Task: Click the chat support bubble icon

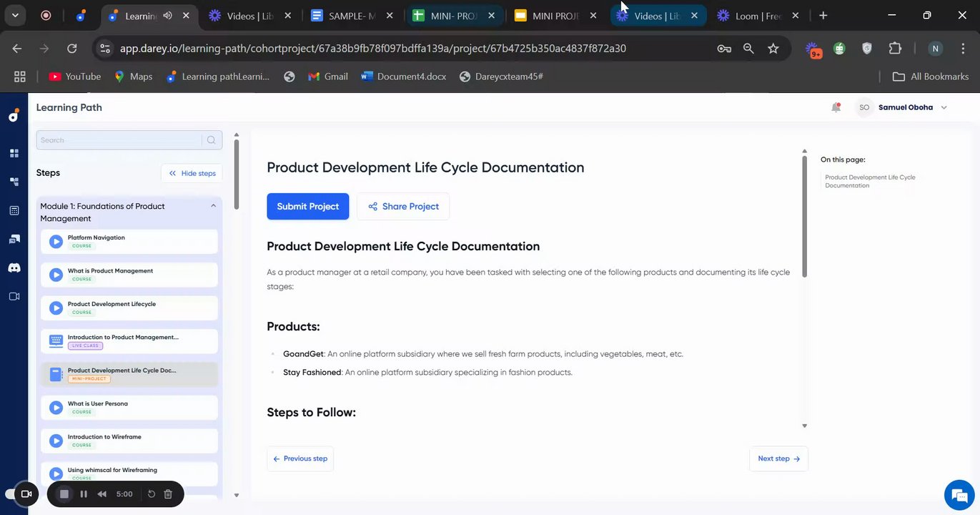Action: [957, 494]
